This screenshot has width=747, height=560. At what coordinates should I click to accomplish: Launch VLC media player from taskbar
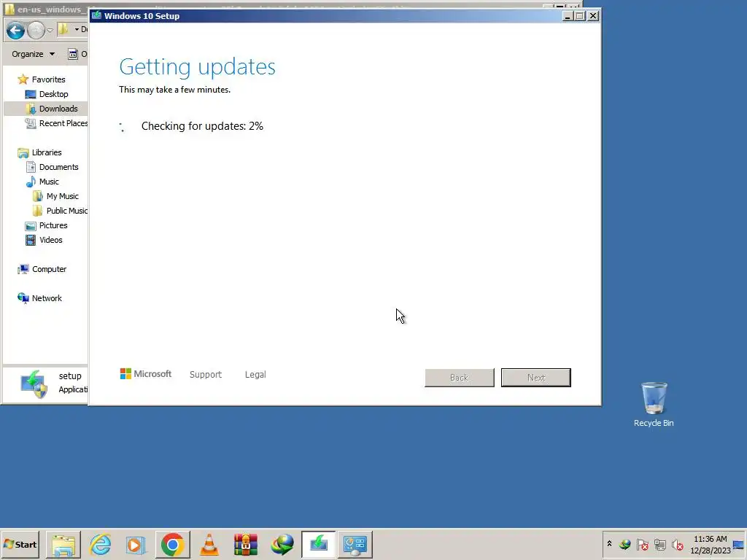click(209, 545)
